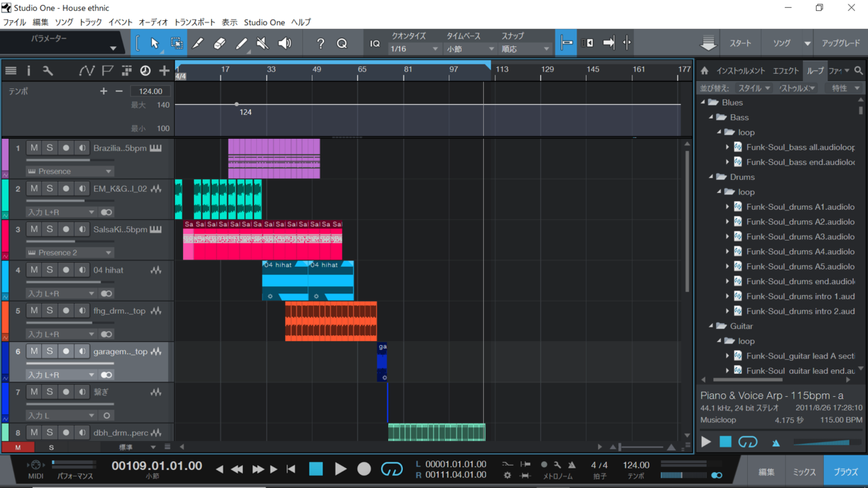Solo track 6 garagem top
Image resolution: width=868 pixels, height=488 pixels.
click(50, 351)
